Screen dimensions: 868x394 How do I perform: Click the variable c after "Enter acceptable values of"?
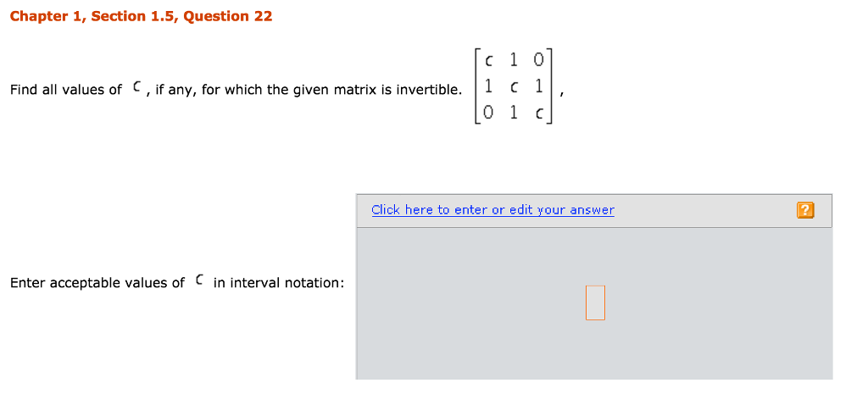pyautogui.click(x=199, y=281)
